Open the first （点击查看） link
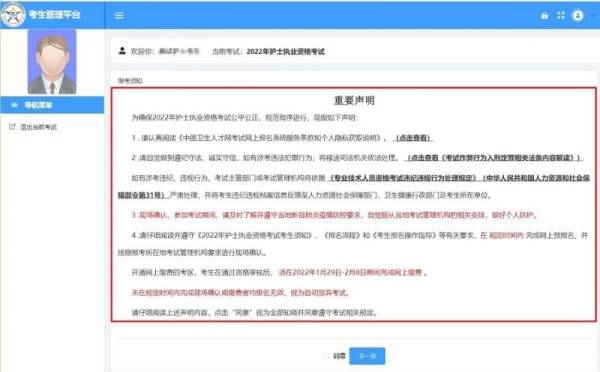The width and height of the screenshot is (600, 372). click(413, 138)
